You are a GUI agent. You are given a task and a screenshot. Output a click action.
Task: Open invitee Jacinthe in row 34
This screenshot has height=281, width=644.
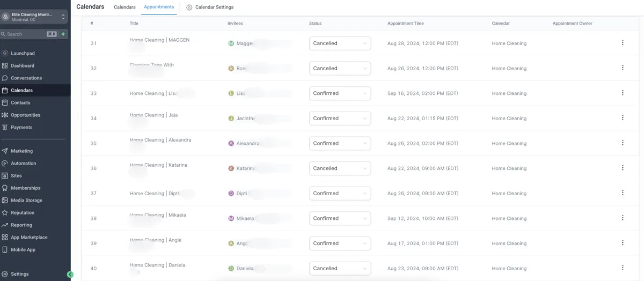coord(242,118)
